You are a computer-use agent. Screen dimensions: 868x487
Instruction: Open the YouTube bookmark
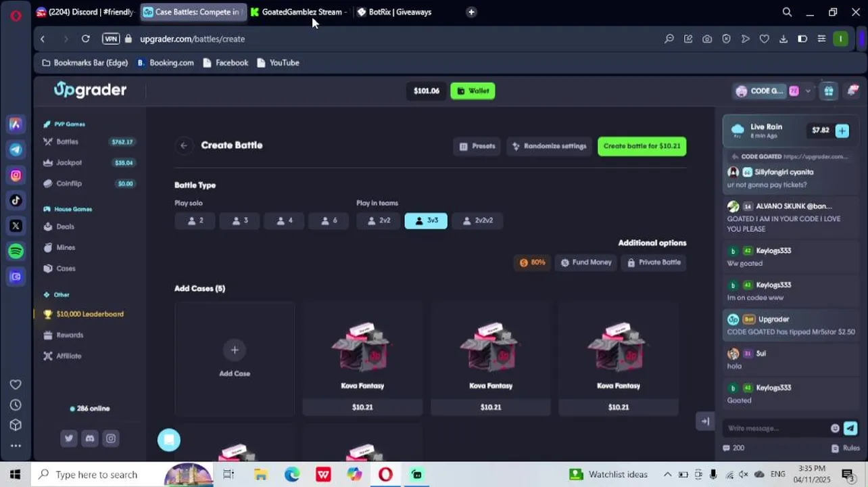(x=278, y=63)
